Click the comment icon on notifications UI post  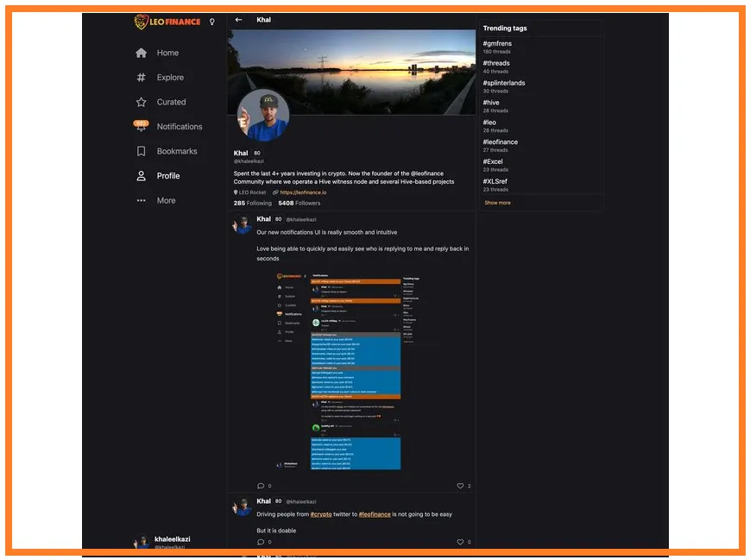point(261,486)
